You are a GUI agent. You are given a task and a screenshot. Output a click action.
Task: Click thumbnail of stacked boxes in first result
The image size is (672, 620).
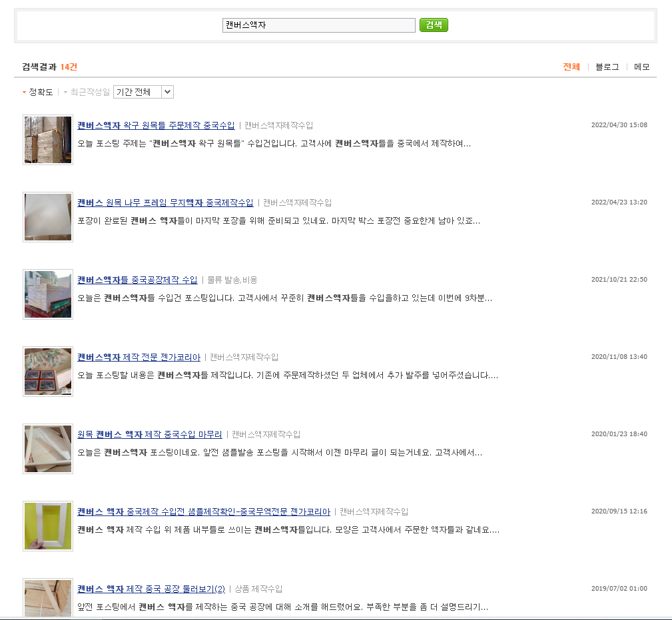click(x=48, y=140)
